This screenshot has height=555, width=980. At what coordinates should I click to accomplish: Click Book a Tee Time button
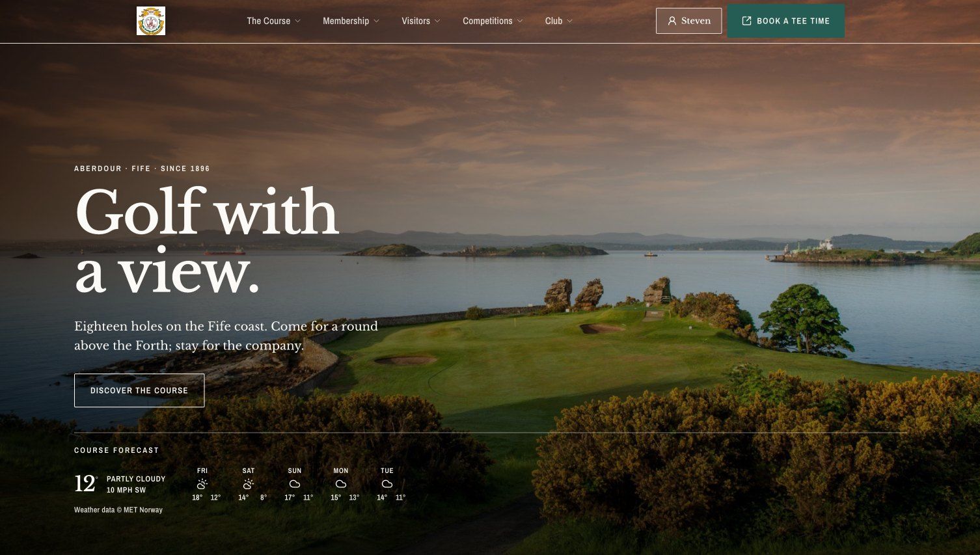(786, 21)
